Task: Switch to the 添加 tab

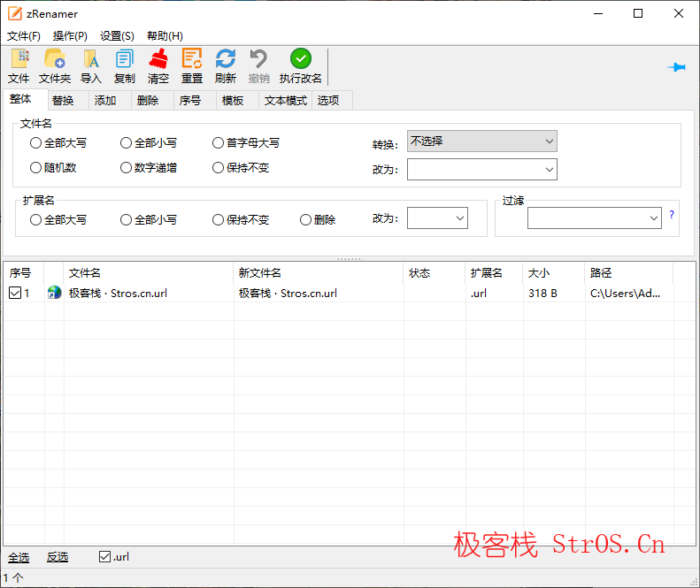Action: pos(110,101)
